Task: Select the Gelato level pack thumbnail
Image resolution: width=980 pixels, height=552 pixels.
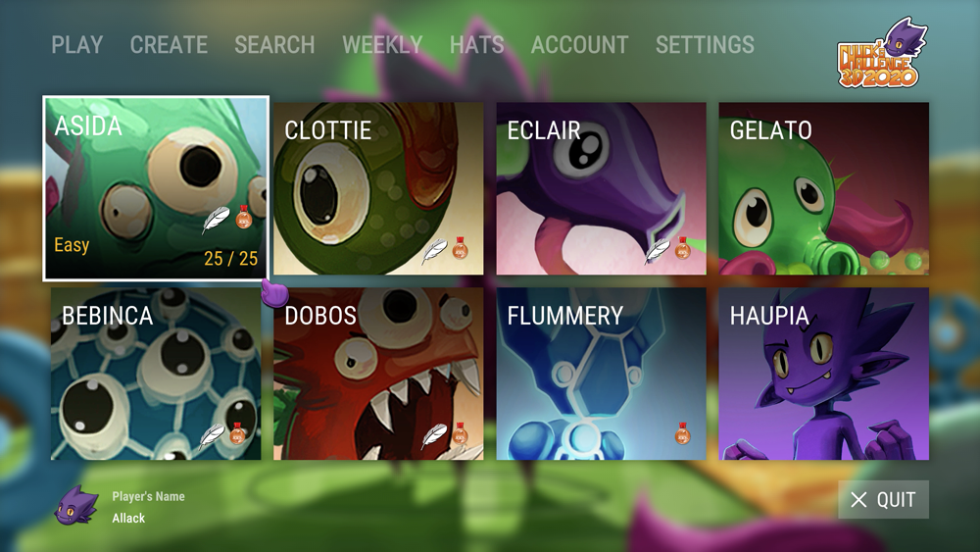Action: pos(824,189)
